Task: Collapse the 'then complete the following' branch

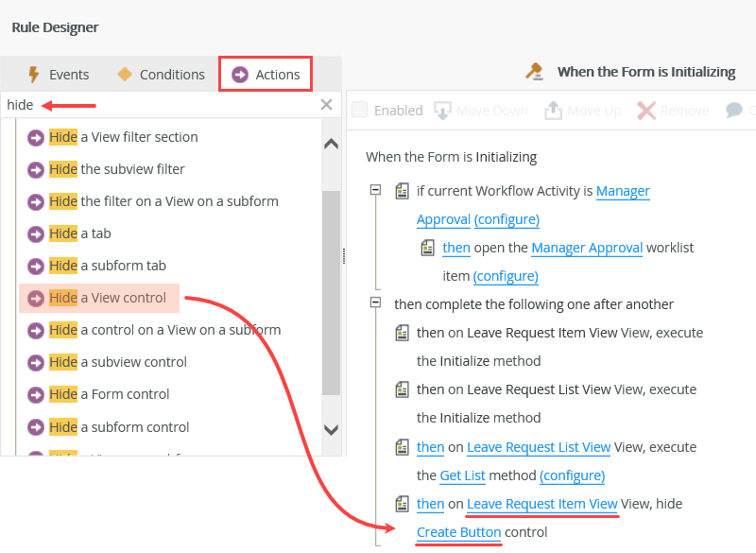Action: tap(377, 303)
